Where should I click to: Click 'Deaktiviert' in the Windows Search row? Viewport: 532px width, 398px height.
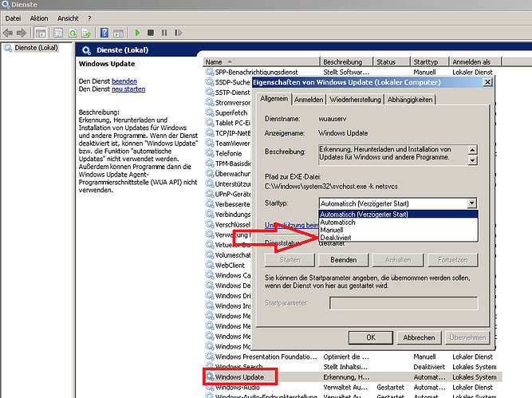point(429,367)
